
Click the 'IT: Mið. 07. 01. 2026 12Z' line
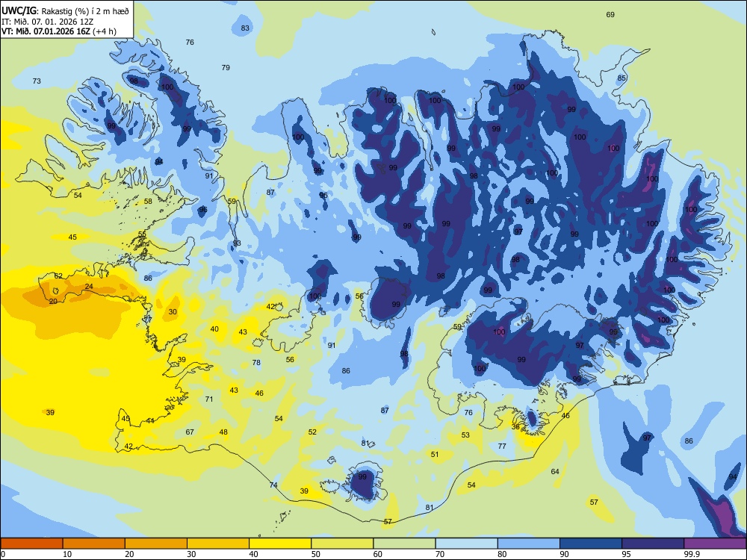pyautogui.click(x=46, y=22)
